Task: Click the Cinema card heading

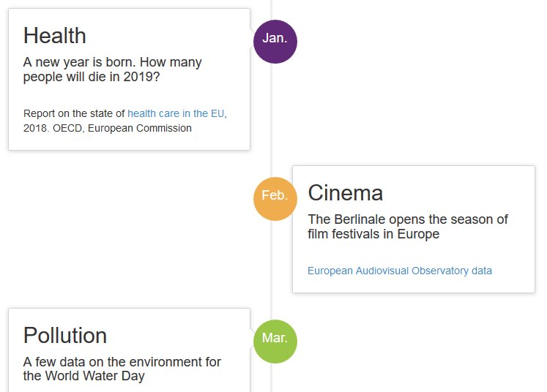Action: click(x=346, y=192)
